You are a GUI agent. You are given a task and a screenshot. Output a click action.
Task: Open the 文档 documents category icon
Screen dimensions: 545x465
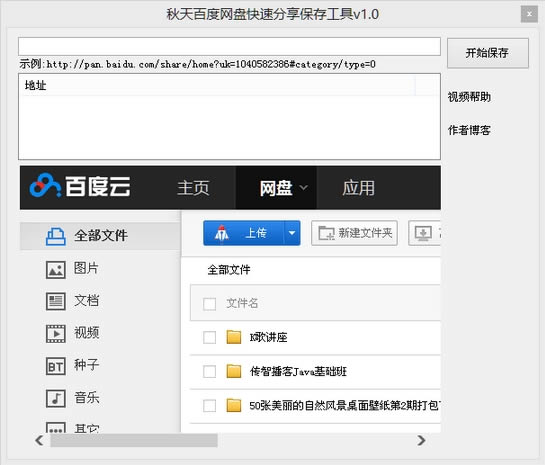coord(56,301)
